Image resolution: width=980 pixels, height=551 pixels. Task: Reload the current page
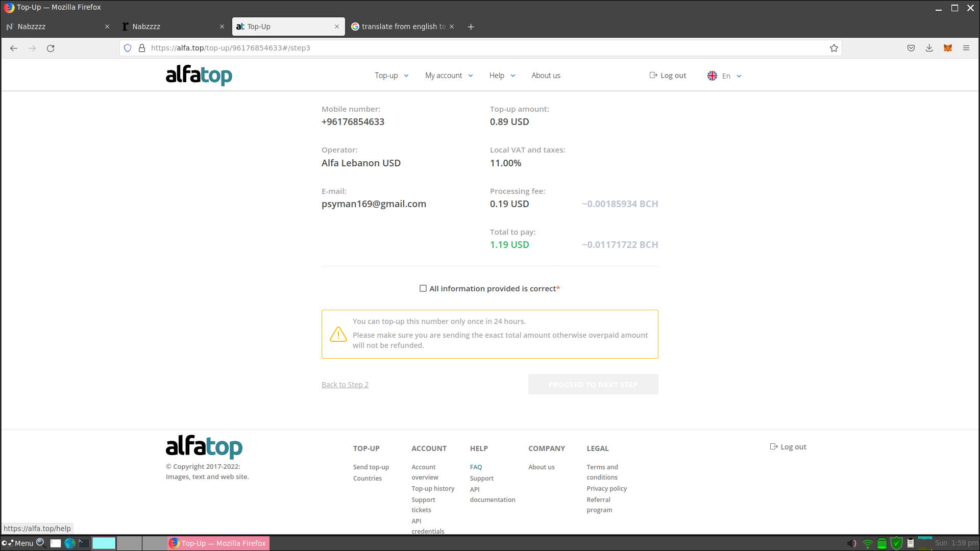pyautogui.click(x=51, y=48)
